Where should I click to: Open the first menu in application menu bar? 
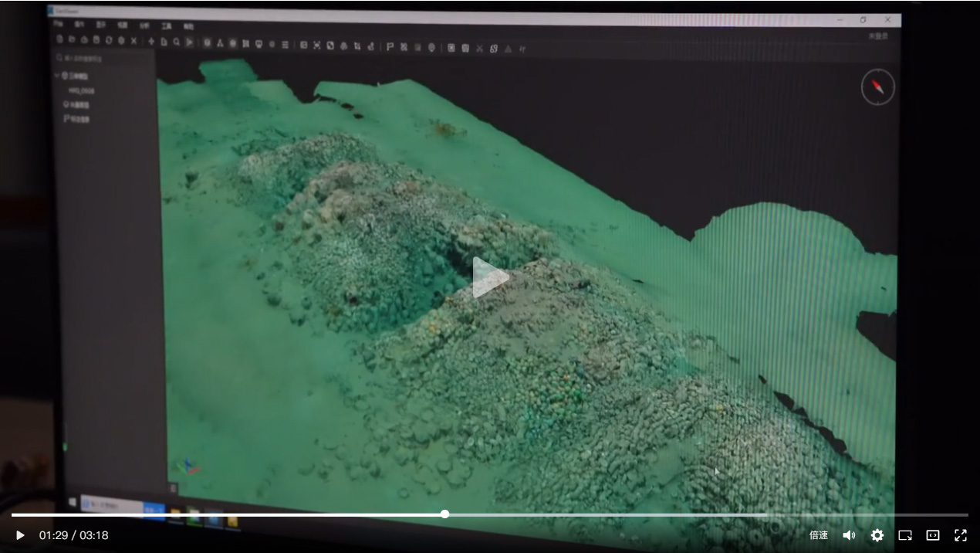click(59, 24)
